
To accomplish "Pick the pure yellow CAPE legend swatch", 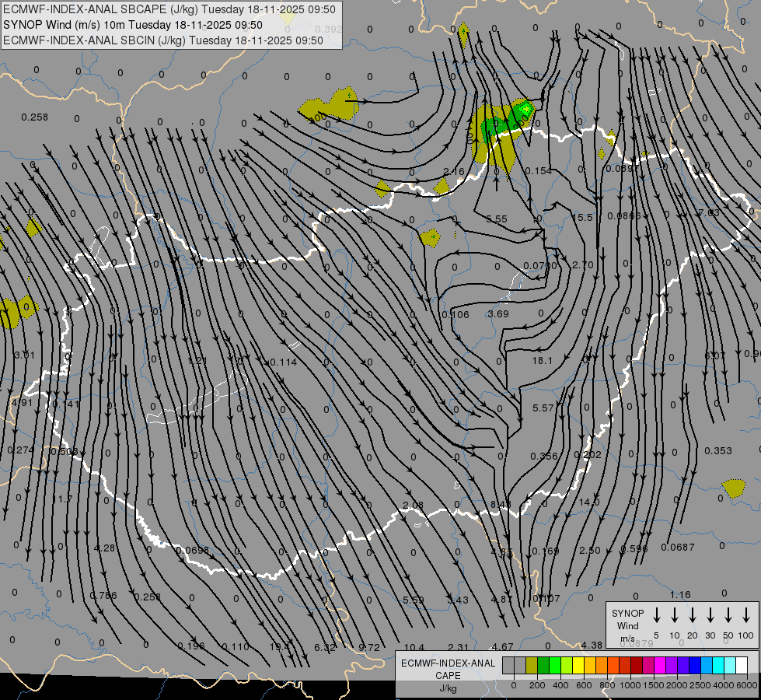I will coord(578,665).
